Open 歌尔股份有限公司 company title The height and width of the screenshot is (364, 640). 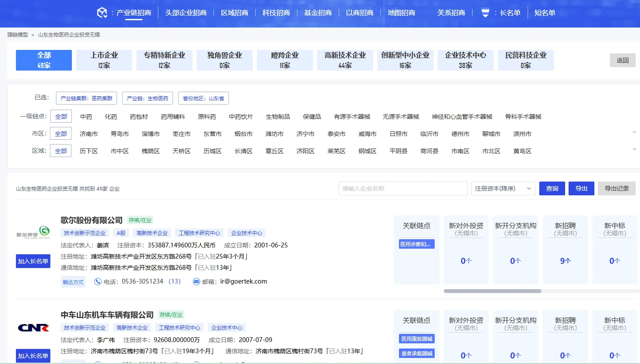[x=92, y=220]
